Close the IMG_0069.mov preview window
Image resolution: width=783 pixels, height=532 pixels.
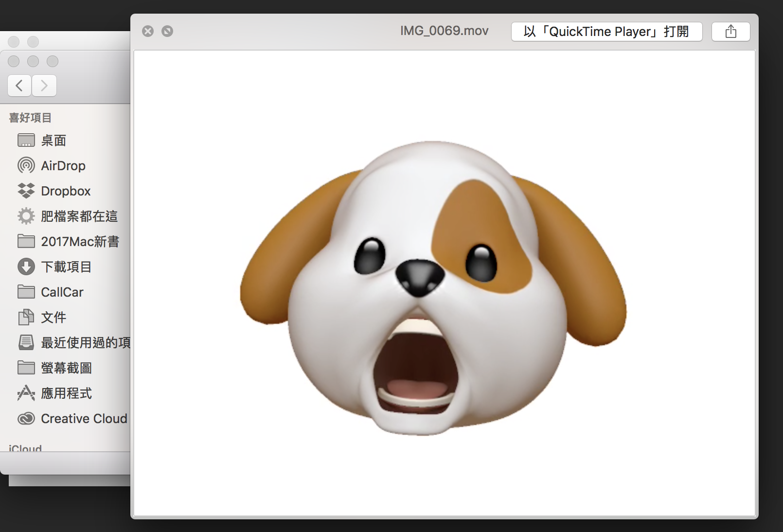pos(148,31)
